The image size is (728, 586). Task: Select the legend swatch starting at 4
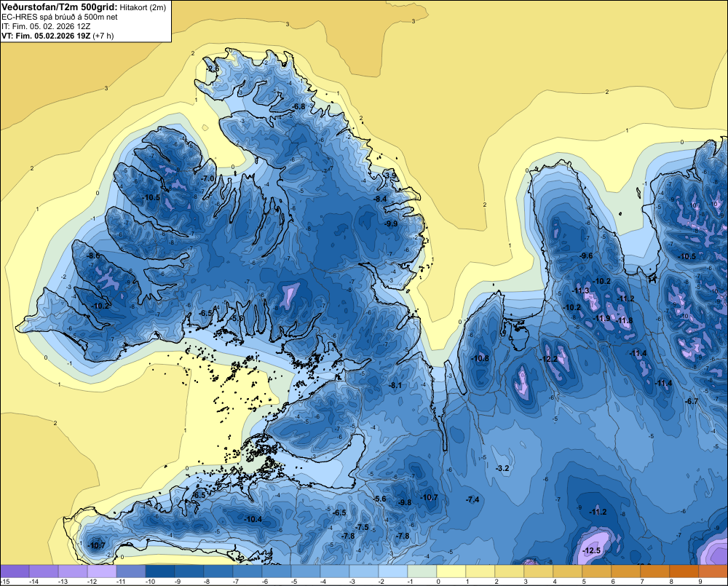click(x=568, y=571)
